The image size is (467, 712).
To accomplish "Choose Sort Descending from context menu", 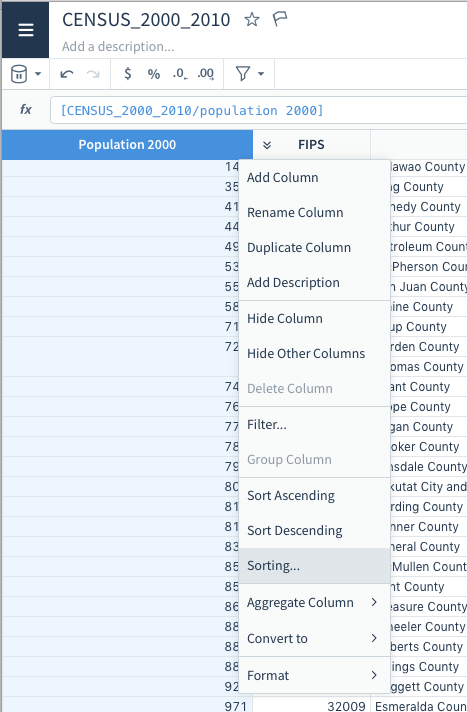I will pyautogui.click(x=314, y=530).
